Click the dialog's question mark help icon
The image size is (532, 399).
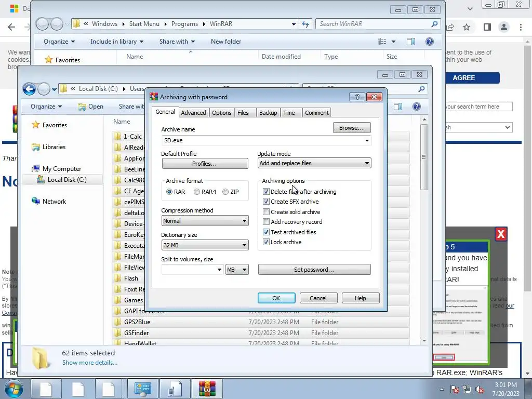click(357, 97)
